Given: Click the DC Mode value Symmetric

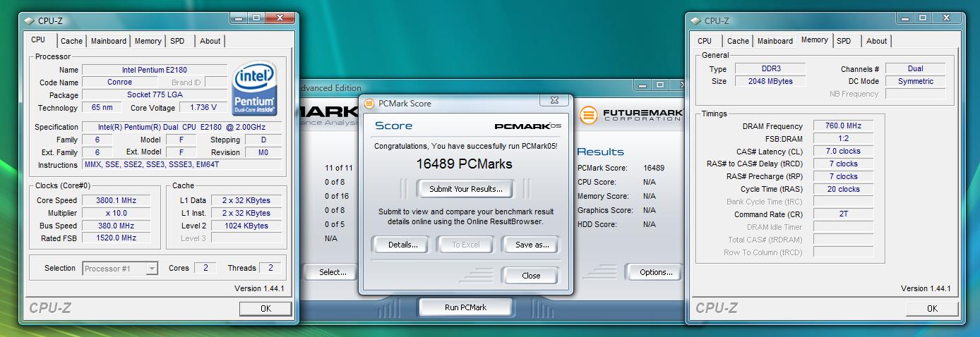Looking at the screenshot, I should [916, 81].
